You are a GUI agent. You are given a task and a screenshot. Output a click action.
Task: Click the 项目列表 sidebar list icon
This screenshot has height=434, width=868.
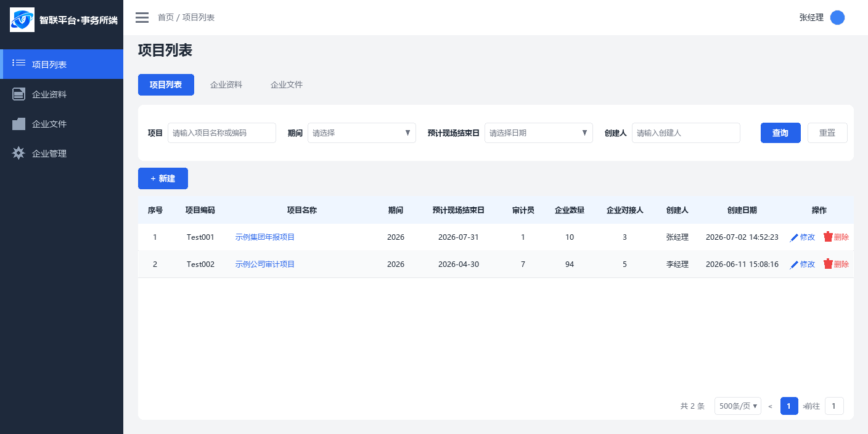click(x=18, y=63)
